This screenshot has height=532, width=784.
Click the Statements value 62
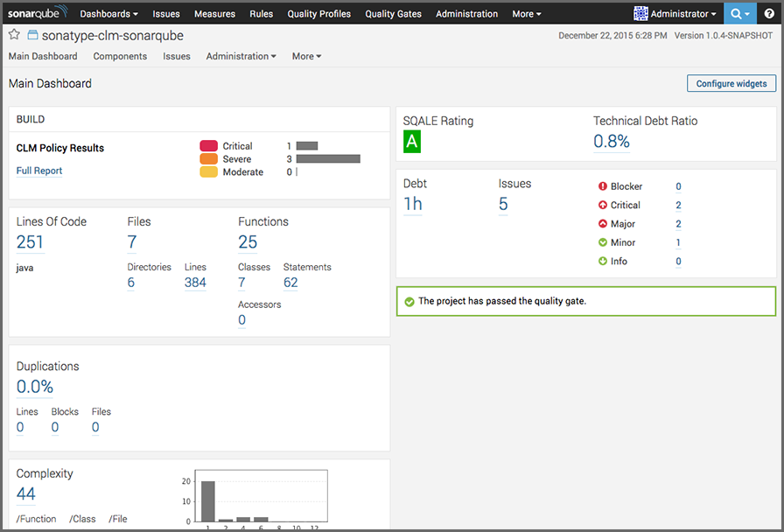coord(290,283)
